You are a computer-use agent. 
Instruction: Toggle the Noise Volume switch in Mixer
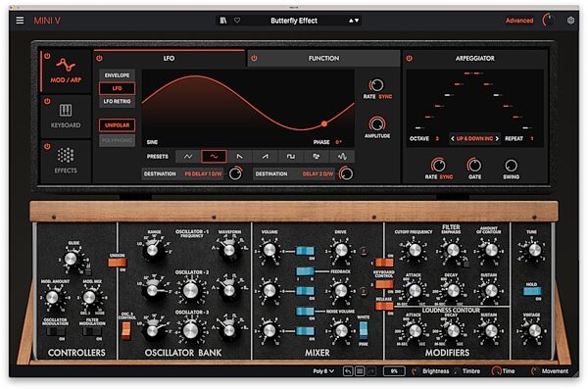click(x=305, y=311)
